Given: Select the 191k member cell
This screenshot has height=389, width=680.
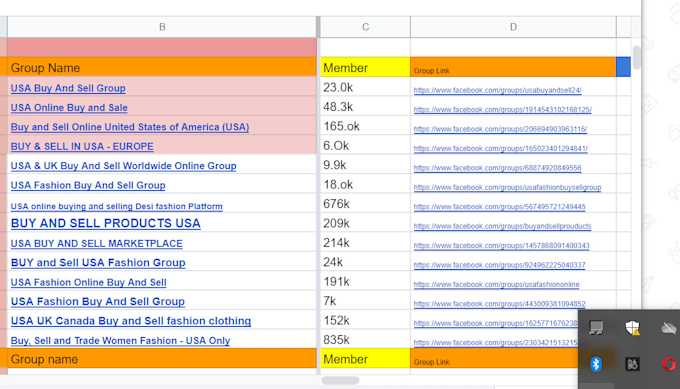Looking at the screenshot, I should 365,281.
